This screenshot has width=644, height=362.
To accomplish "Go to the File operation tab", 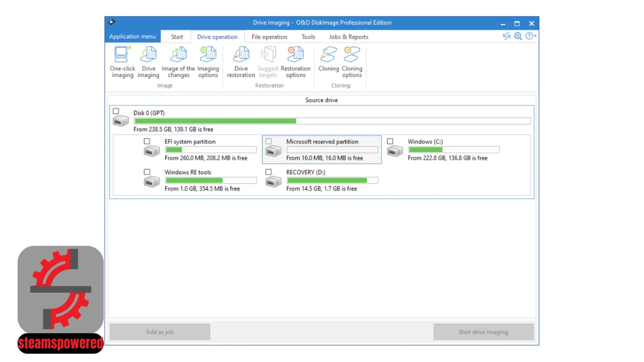I will click(269, 37).
